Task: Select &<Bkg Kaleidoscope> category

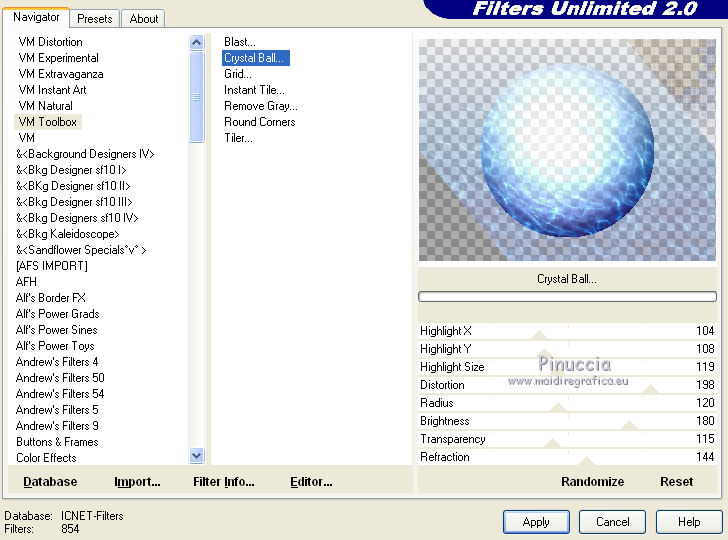Action: coord(68,234)
